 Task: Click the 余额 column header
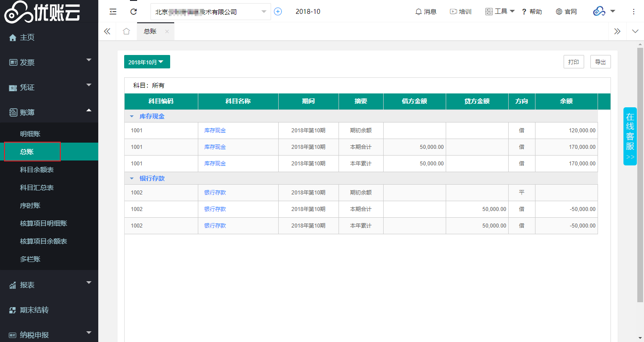pyautogui.click(x=566, y=101)
